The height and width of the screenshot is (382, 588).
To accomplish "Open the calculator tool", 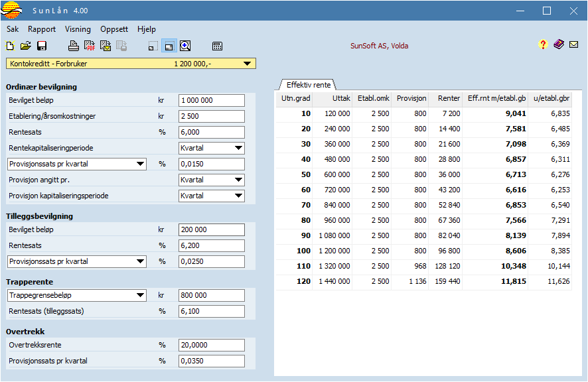I will click(217, 46).
